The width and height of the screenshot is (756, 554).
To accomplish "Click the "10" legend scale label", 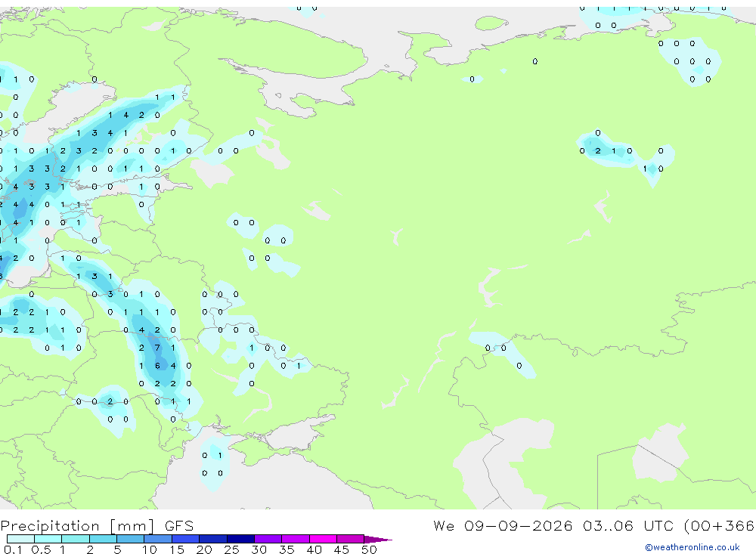I will point(149,549).
